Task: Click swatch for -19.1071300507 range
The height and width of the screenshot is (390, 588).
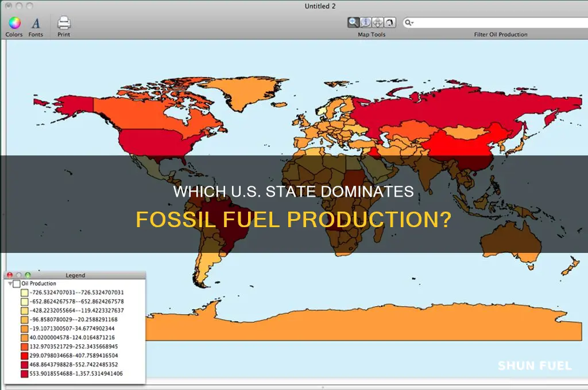Action: click(24, 329)
